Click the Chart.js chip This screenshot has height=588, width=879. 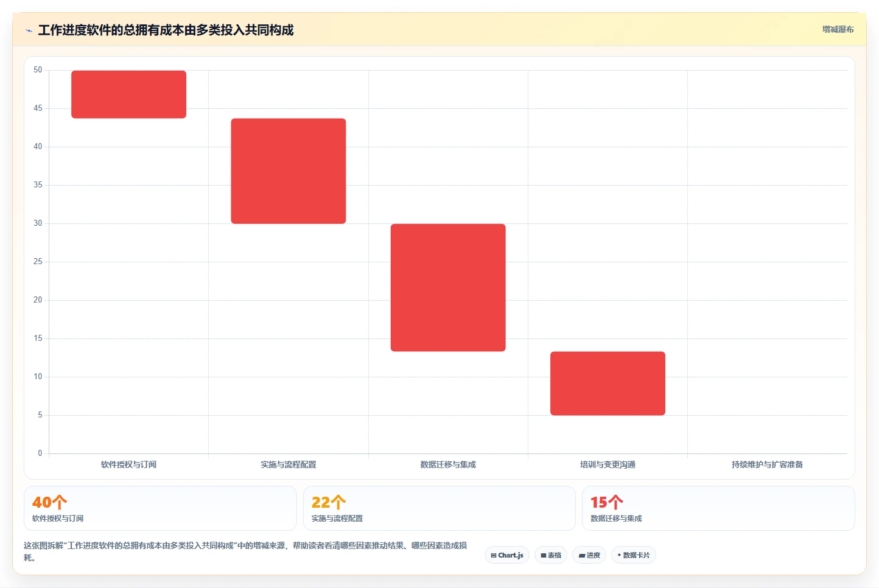click(507, 555)
